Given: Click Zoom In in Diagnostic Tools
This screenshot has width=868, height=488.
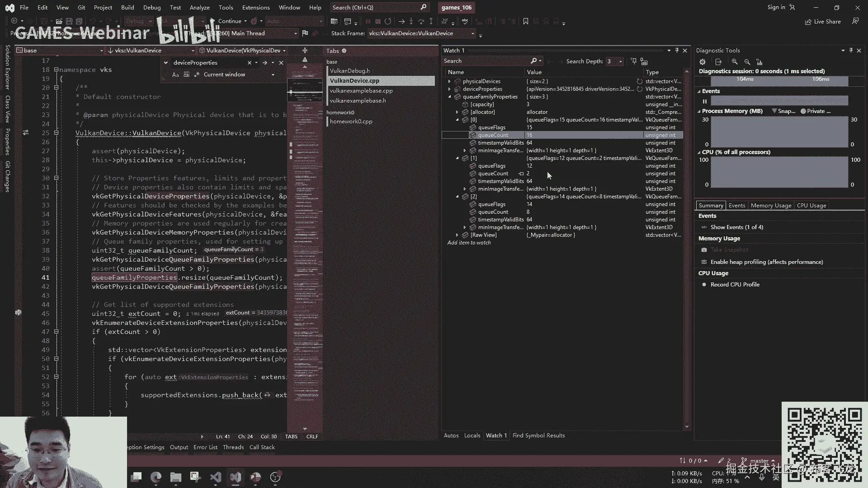Looking at the screenshot, I should tap(735, 62).
